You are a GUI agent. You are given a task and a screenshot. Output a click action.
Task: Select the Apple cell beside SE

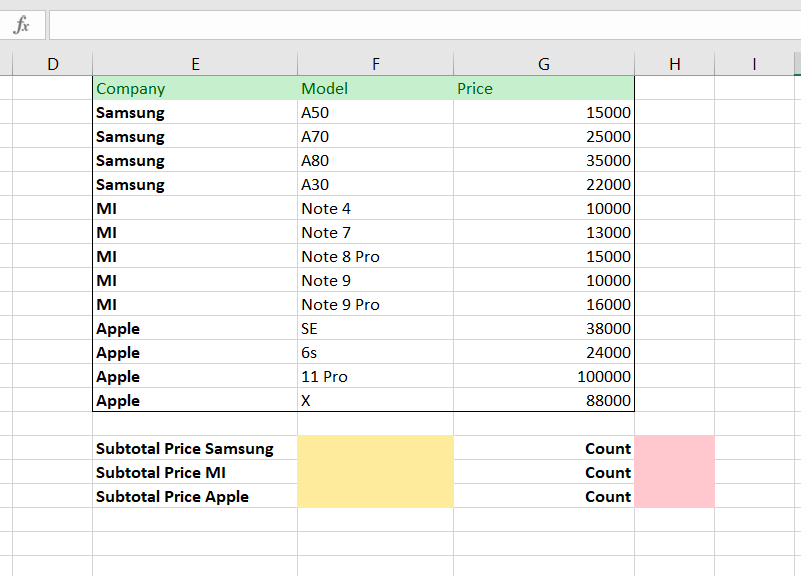(195, 328)
